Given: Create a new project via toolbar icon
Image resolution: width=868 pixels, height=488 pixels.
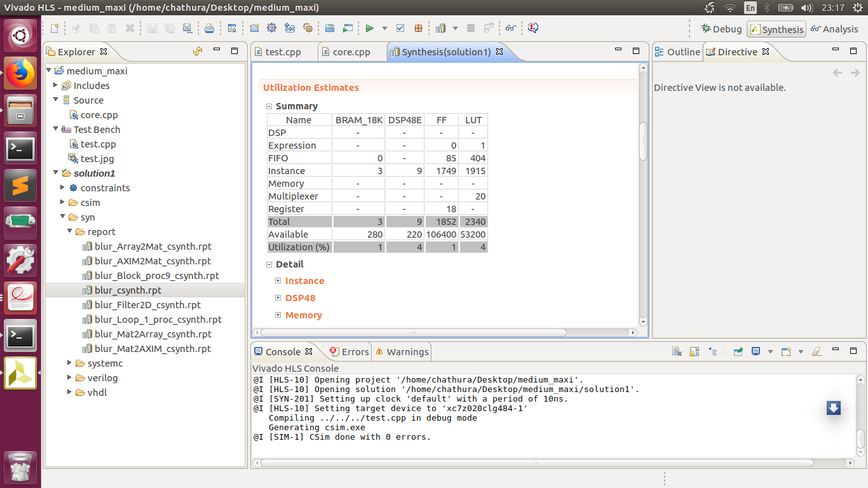Looking at the screenshot, I should tap(254, 29).
